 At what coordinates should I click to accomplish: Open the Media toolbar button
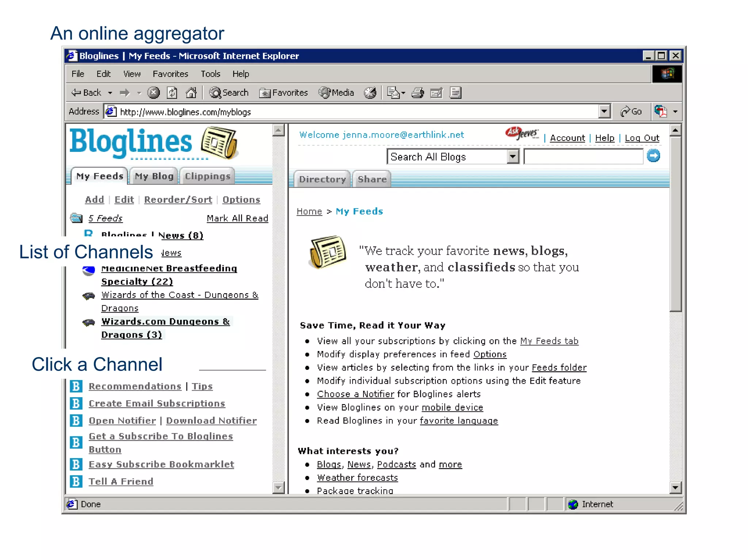coord(336,93)
